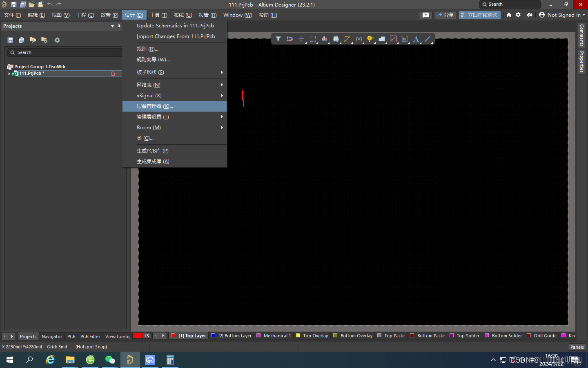Viewport: 588px width, 368px height.
Task: Click the redo arrow
Action: (58, 4)
